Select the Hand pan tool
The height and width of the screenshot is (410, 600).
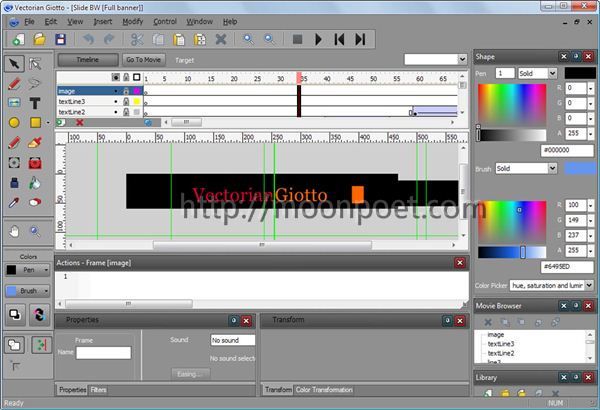coord(14,232)
